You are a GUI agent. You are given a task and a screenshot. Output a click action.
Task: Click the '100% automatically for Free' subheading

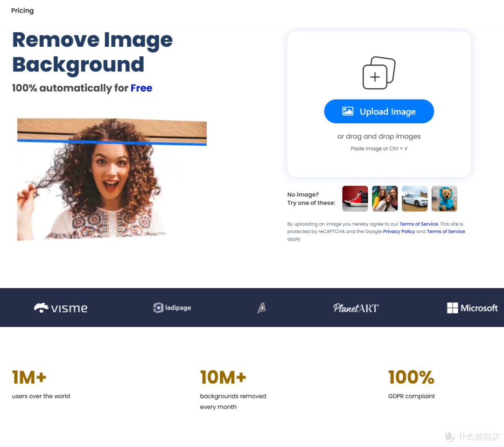click(82, 88)
